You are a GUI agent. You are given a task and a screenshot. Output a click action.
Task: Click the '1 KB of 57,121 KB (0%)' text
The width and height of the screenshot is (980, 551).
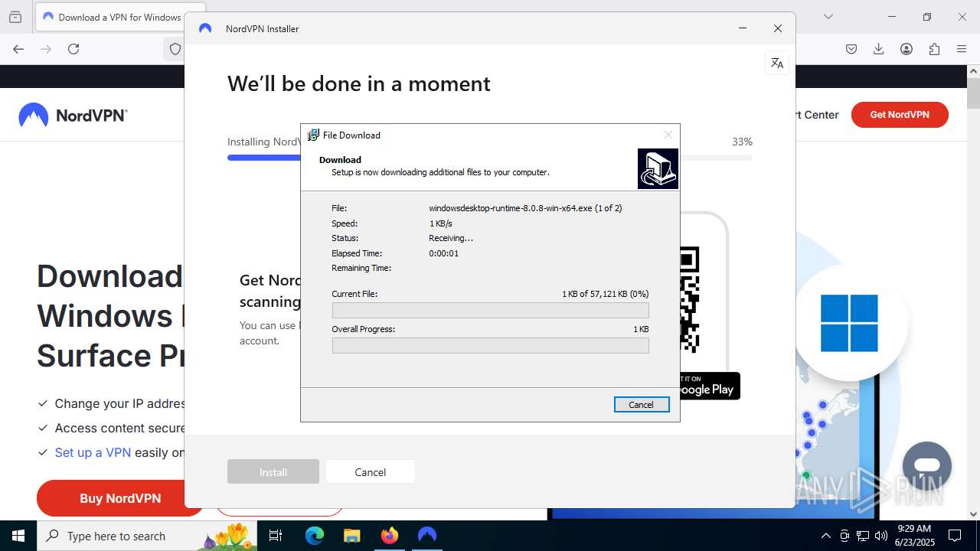pos(606,294)
